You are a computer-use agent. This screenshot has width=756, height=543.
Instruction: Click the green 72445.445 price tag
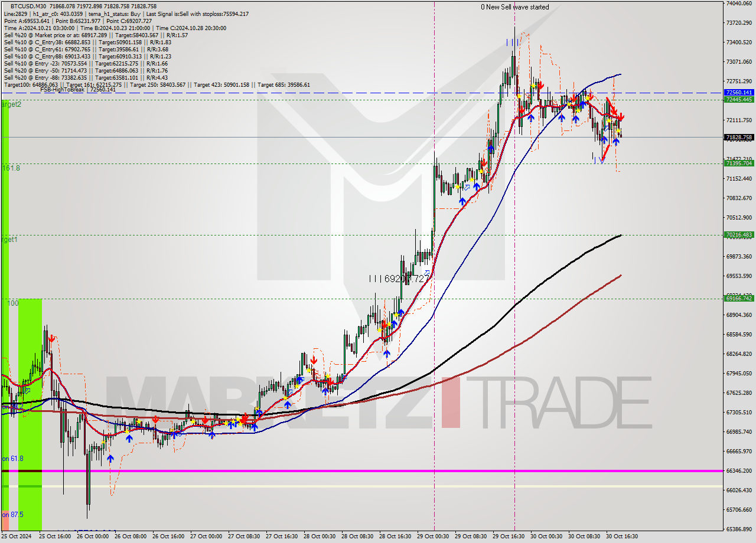pyautogui.click(x=738, y=99)
